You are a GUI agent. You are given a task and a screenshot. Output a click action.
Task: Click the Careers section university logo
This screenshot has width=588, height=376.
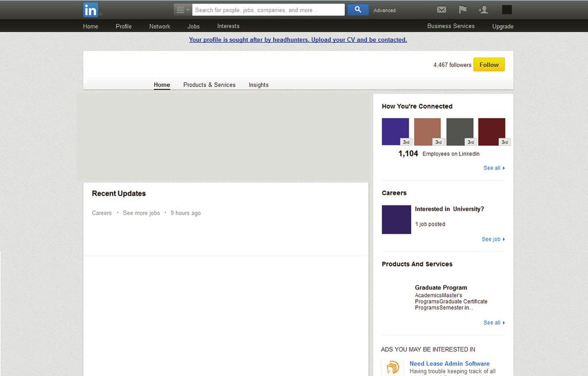396,219
